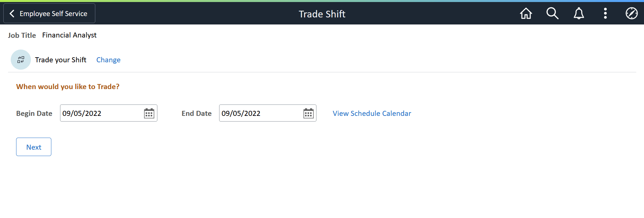
Task: Select the Trade your Shift swap icon
Action: click(x=20, y=60)
